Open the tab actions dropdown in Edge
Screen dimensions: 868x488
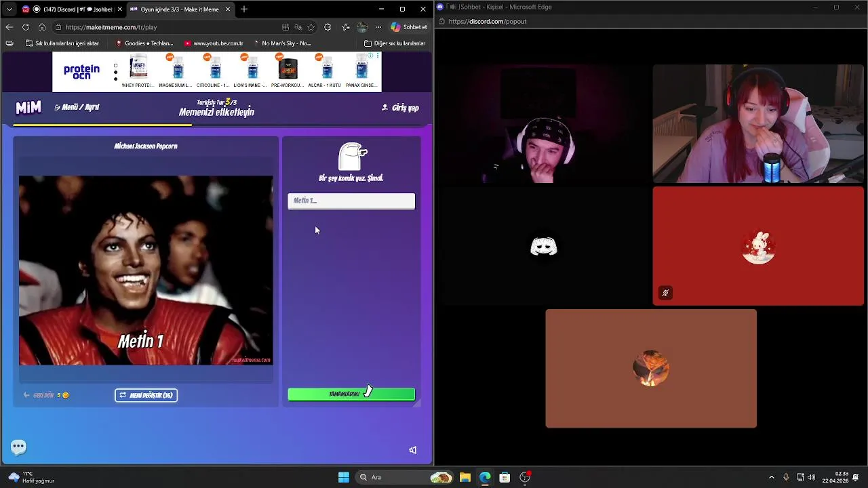(x=9, y=9)
